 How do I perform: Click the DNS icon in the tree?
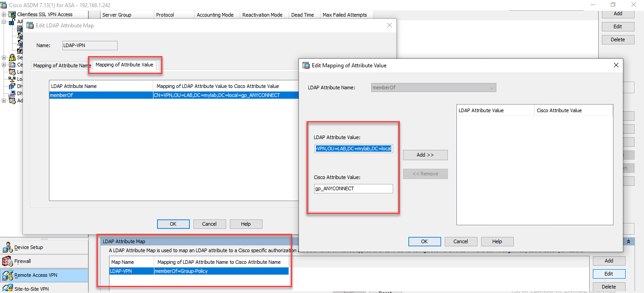point(12,93)
